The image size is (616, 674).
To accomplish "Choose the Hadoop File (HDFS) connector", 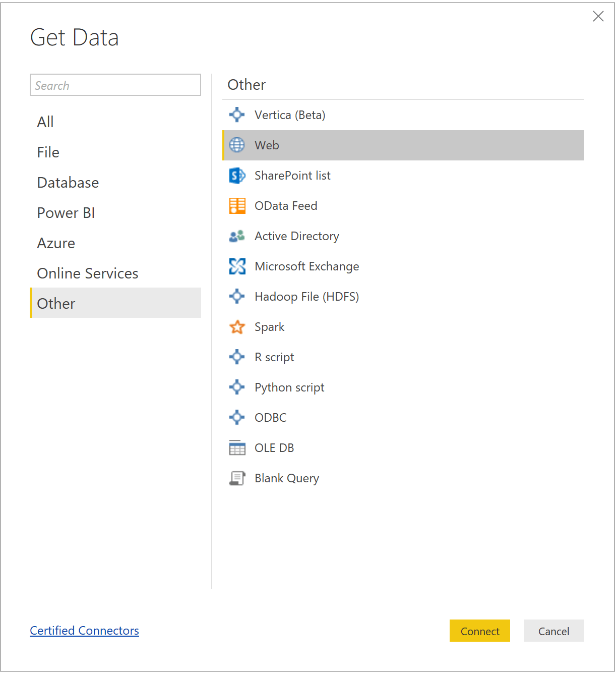I will pyautogui.click(x=306, y=296).
